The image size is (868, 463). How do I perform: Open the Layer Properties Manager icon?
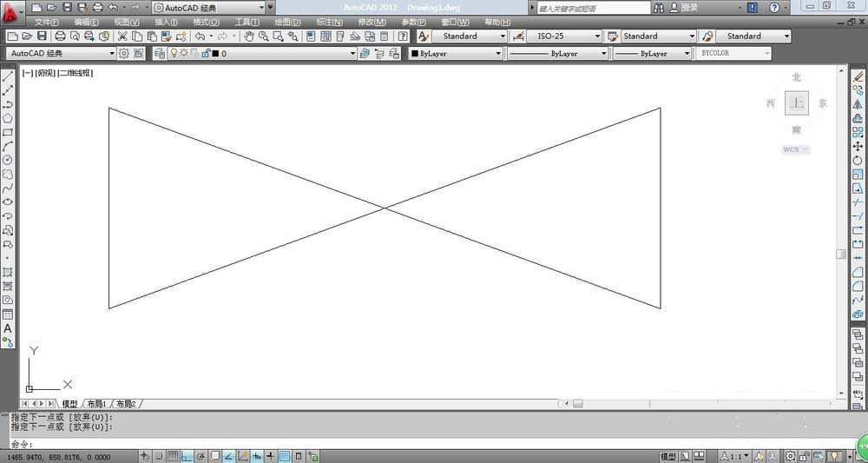[159, 54]
